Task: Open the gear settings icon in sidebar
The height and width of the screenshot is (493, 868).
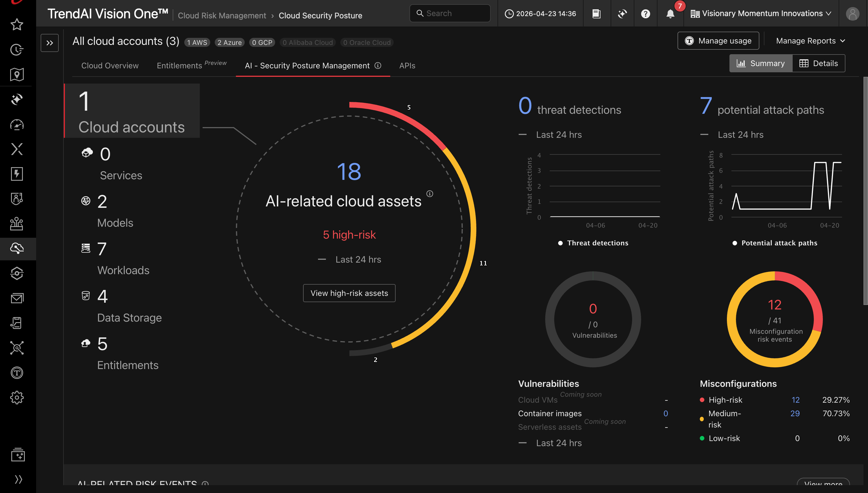Action: coord(17,398)
